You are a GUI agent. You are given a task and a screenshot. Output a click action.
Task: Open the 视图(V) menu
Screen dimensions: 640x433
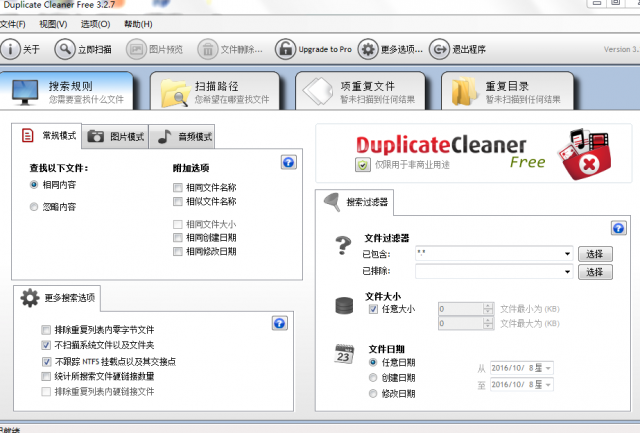[x=53, y=24]
